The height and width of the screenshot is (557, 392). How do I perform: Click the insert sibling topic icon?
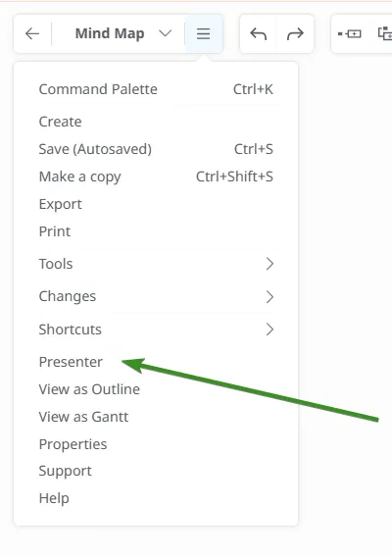click(x=350, y=34)
